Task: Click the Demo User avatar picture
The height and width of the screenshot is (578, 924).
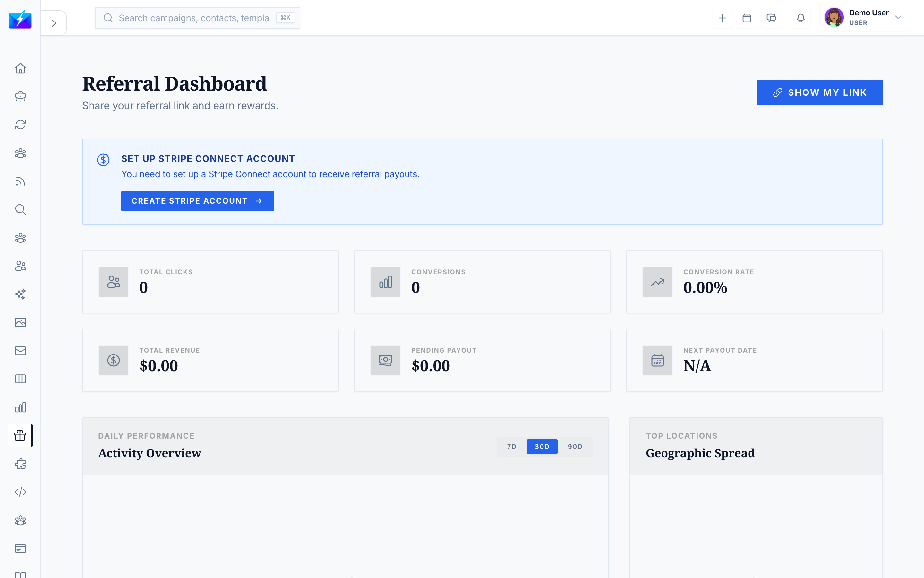Action: pyautogui.click(x=834, y=18)
